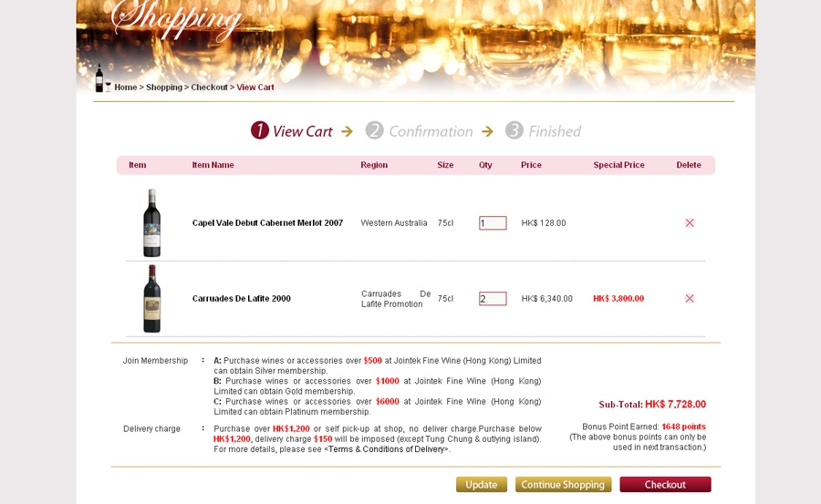
Task: Click the Special Price column header
Action: coord(618,165)
